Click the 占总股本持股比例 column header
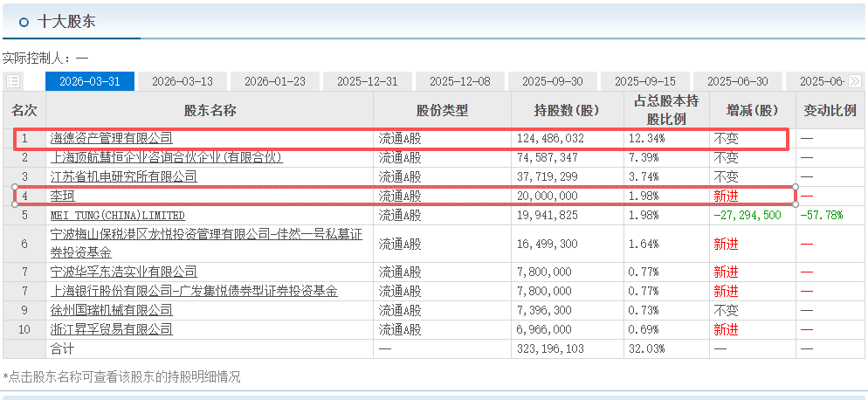 coord(666,110)
